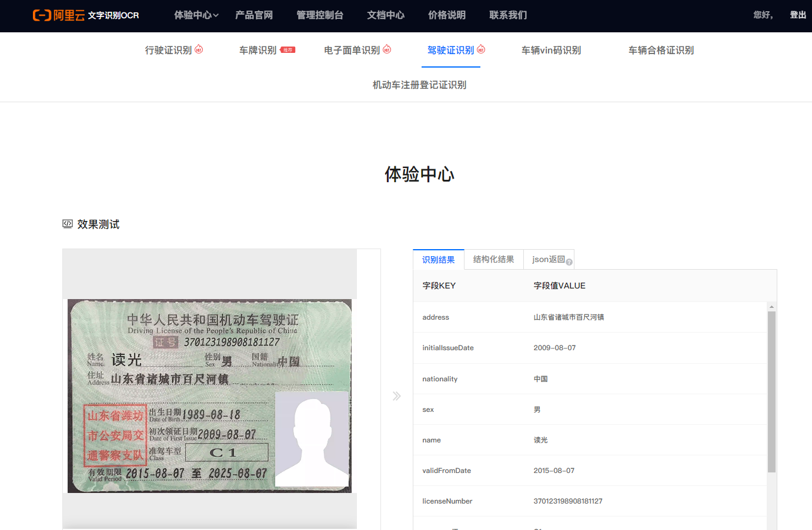Viewport: 812px width, 530px height.
Task: Click the value 2015-08-07
Action: [554, 471]
